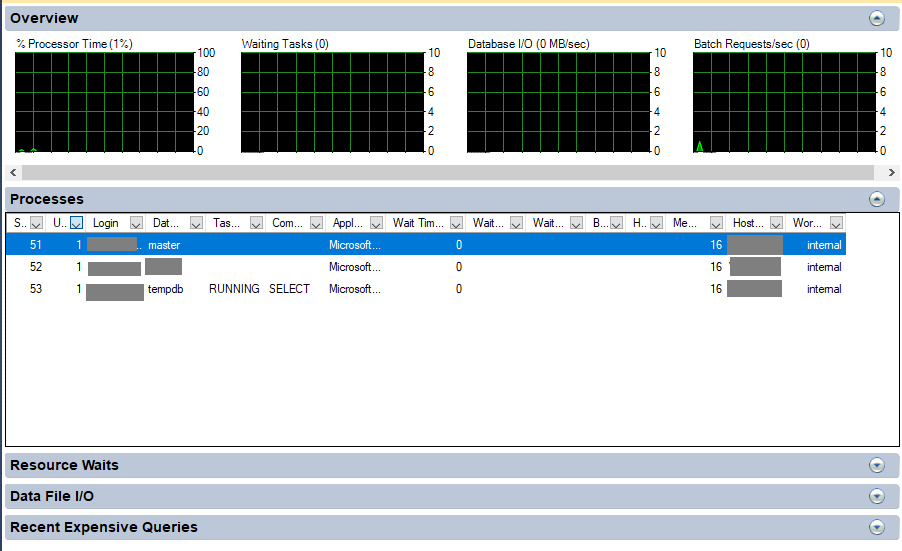Open Host Name column filter dropdown
902x551 pixels.
tap(776, 223)
